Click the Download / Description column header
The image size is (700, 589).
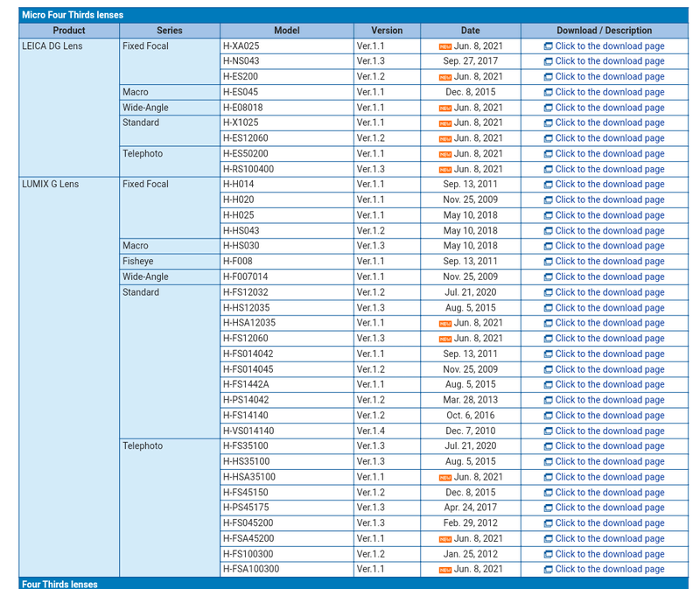(605, 31)
